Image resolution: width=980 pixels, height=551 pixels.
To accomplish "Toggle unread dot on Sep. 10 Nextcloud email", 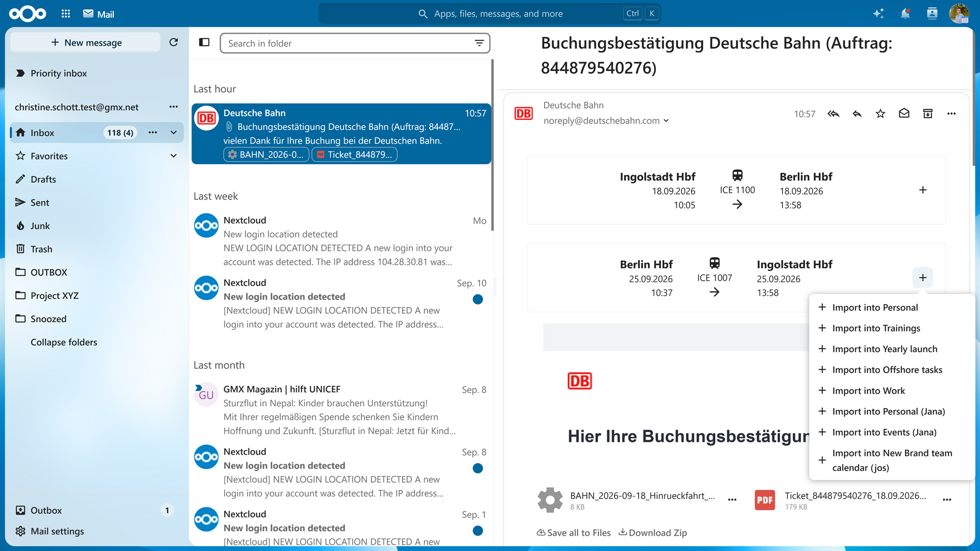I will click(x=478, y=299).
